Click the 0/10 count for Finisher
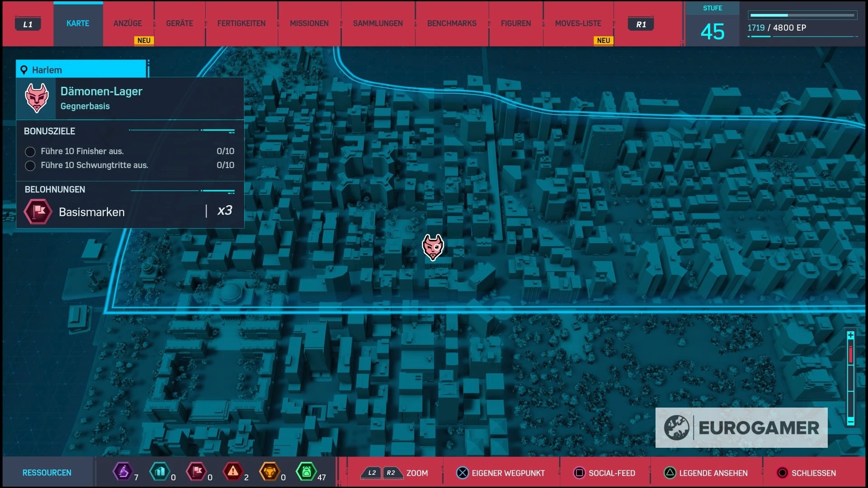This screenshot has height=488, width=868. tap(226, 151)
